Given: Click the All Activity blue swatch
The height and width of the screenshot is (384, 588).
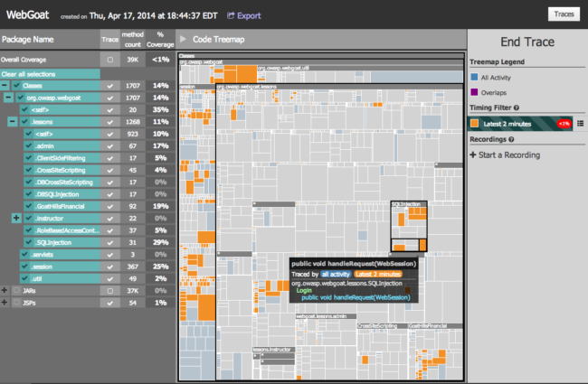Looking at the screenshot, I should 474,77.
